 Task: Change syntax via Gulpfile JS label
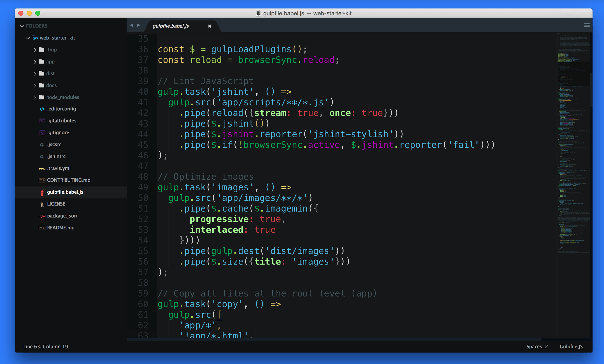(571, 346)
